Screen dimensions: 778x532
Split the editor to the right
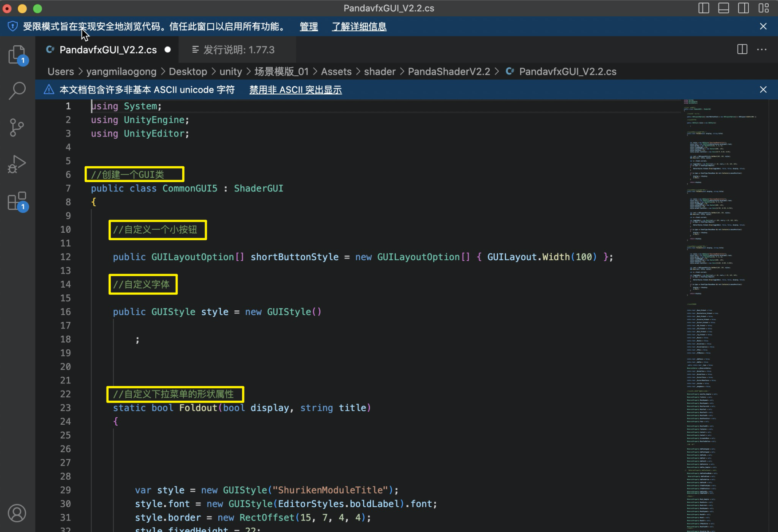[742, 50]
